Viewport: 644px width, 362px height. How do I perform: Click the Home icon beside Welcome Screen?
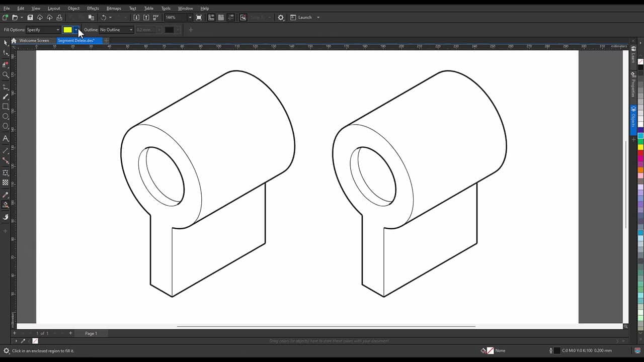[x=14, y=41]
